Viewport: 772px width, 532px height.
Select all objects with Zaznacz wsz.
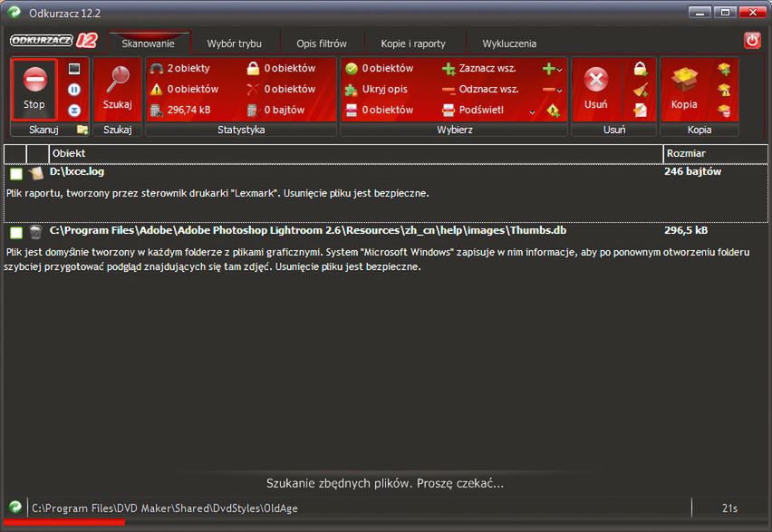479,69
